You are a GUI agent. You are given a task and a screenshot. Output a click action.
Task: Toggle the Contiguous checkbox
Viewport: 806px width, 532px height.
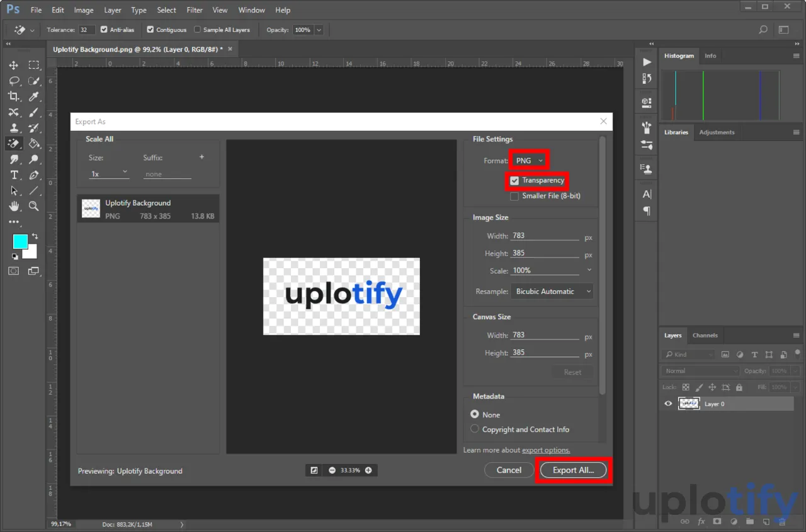coord(150,30)
